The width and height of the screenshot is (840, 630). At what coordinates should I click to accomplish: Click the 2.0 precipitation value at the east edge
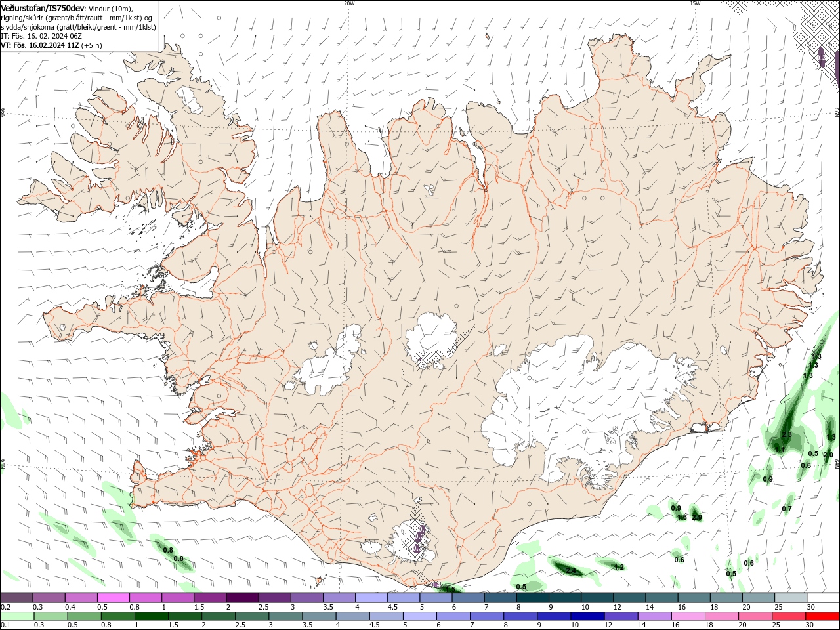click(828, 455)
